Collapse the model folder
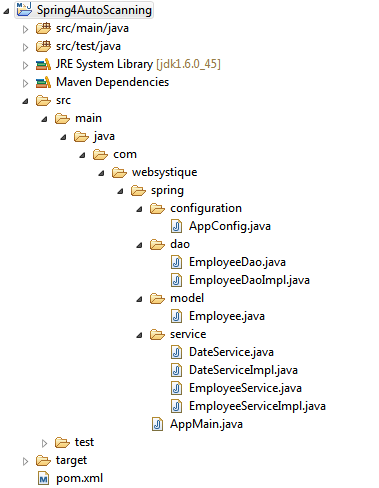The width and height of the screenshot is (379, 488). tap(139, 300)
